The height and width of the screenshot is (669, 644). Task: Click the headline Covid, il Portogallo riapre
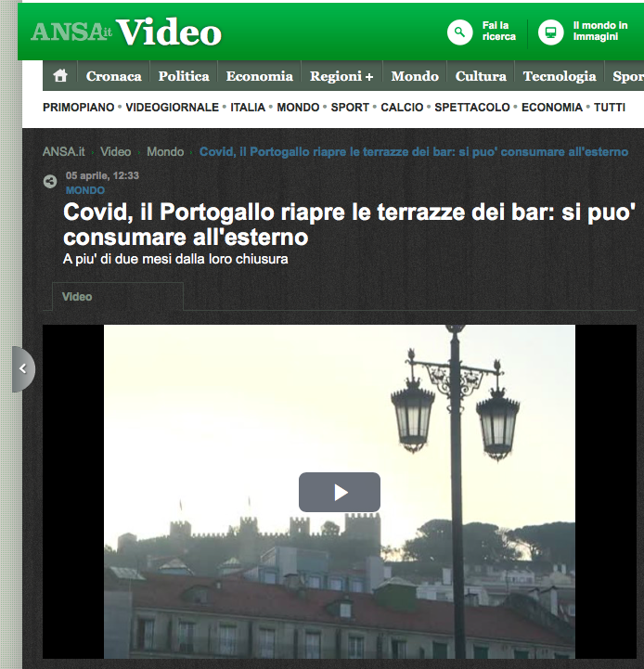click(x=349, y=224)
